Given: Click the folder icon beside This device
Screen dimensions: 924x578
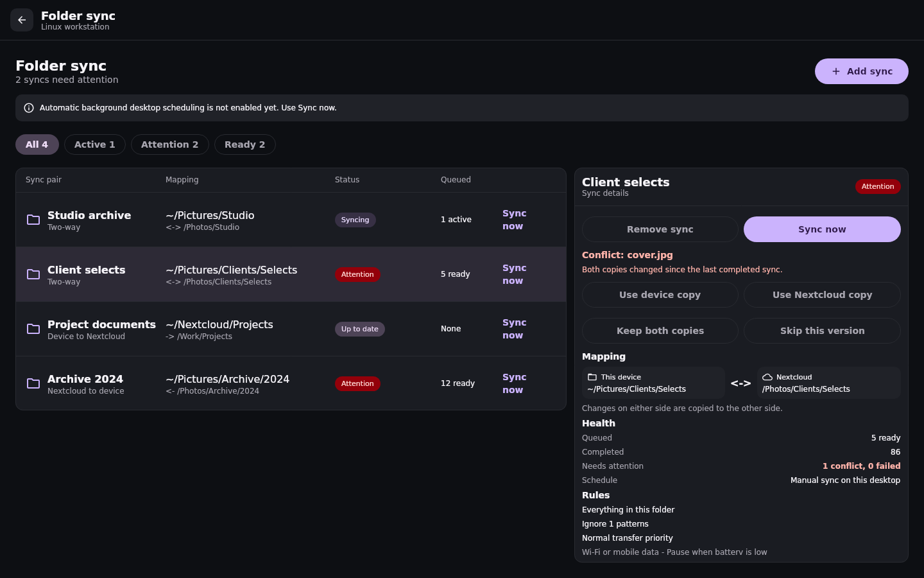Looking at the screenshot, I should point(592,377).
